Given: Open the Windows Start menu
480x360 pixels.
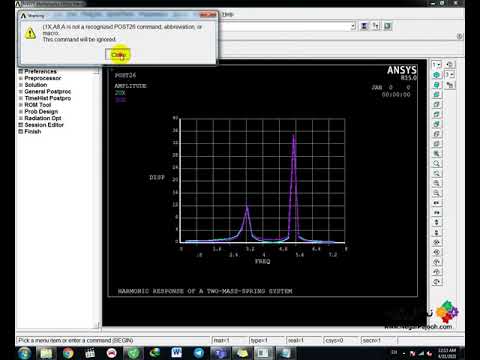Looking at the screenshot, I should 24,353.
